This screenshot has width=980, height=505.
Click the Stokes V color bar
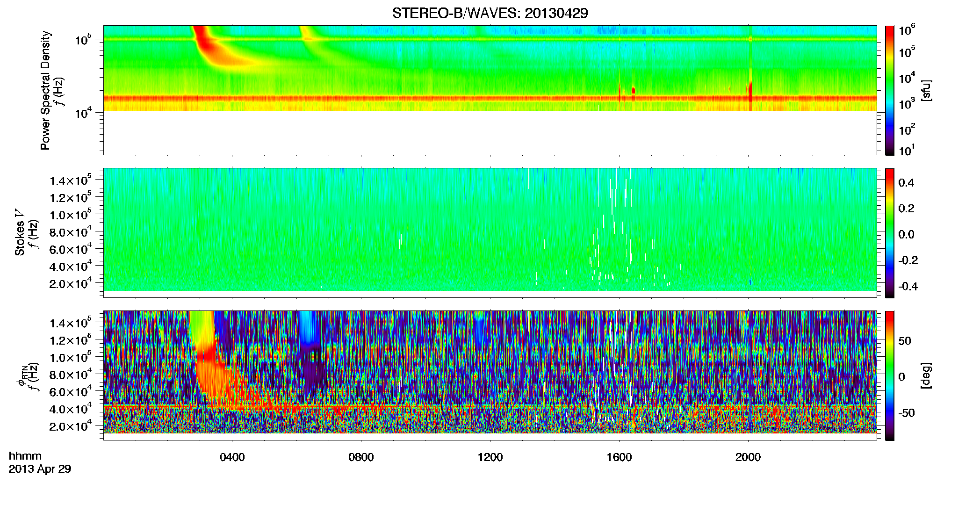click(x=890, y=233)
